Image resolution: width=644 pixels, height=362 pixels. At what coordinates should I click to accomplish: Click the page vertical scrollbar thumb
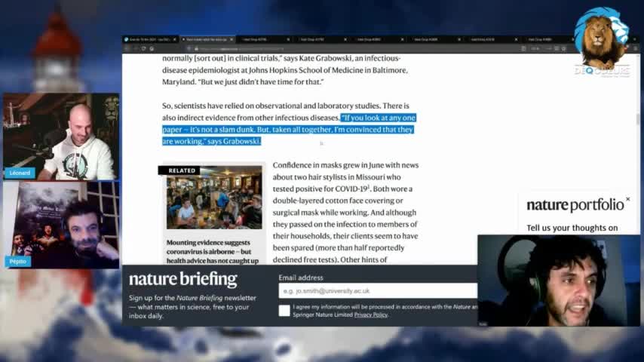click(638, 119)
